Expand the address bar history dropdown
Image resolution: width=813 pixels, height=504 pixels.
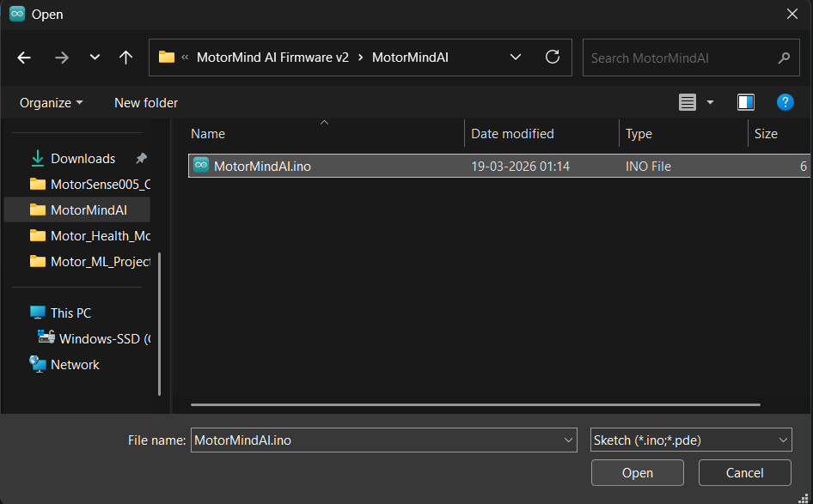516,58
